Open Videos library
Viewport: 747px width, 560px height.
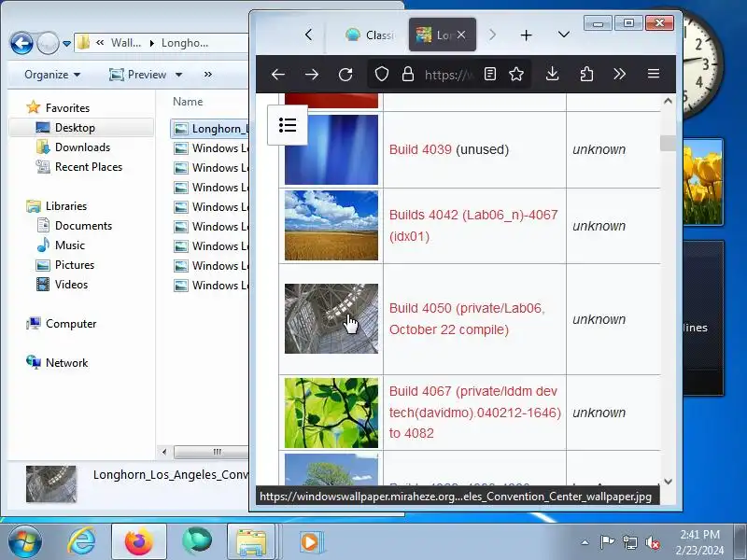point(71,285)
